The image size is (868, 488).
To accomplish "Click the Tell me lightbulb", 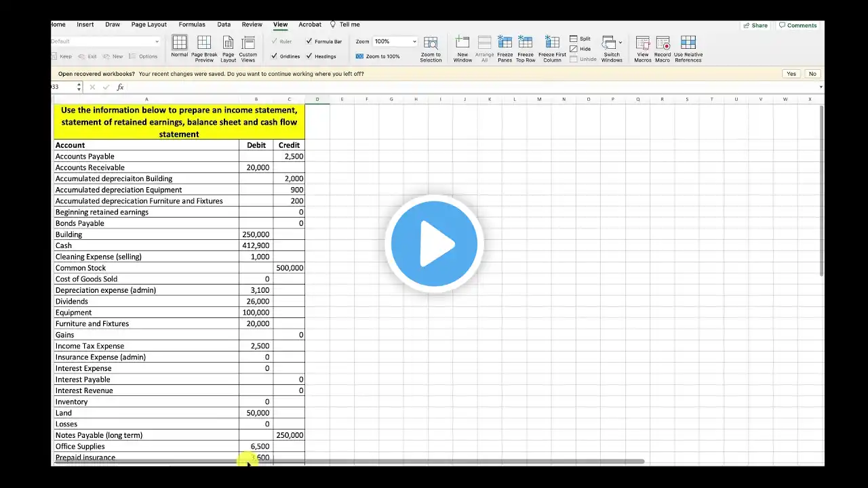I will tap(333, 24).
